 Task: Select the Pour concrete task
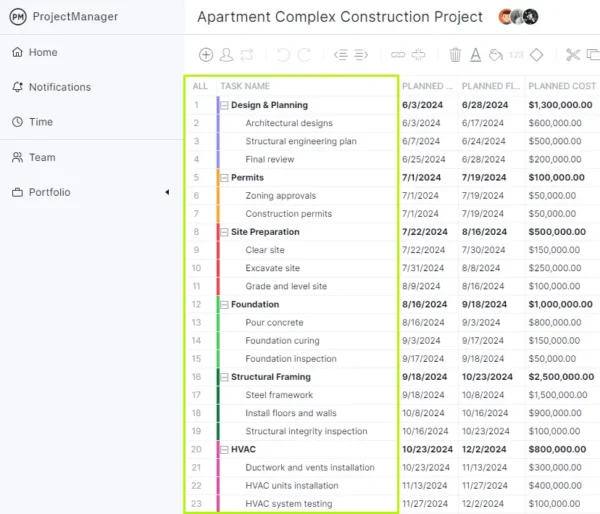(x=274, y=323)
